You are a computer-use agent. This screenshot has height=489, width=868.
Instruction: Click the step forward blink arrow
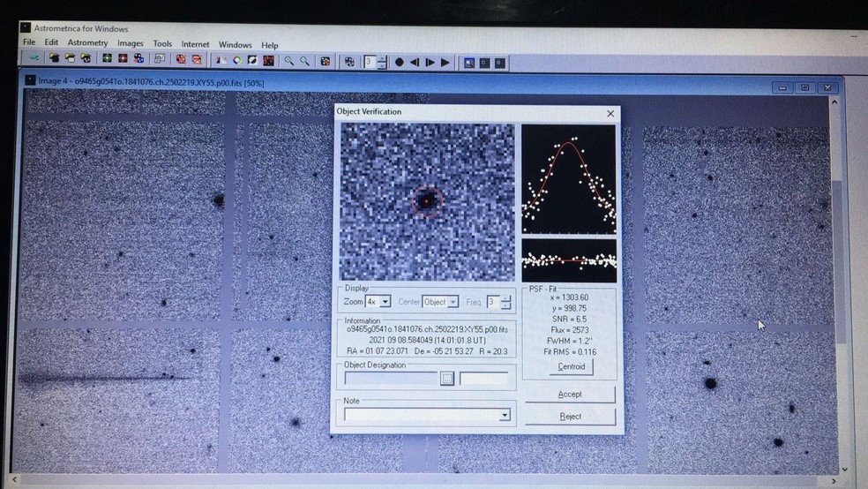430,62
